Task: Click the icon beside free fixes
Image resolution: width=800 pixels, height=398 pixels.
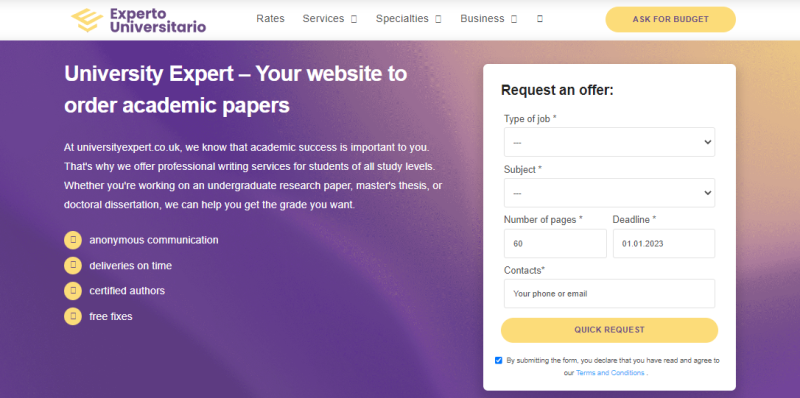Action: coord(73,316)
